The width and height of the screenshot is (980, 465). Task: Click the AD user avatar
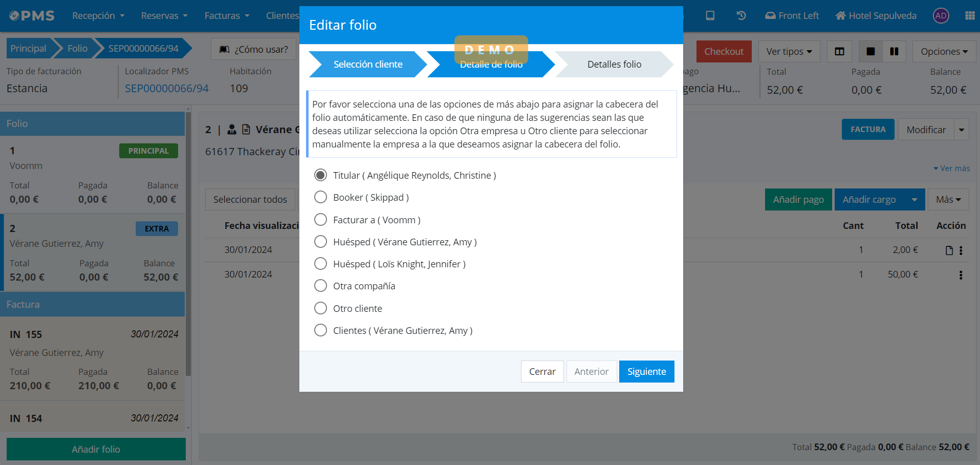pyautogui.click(x=941, y=15)
